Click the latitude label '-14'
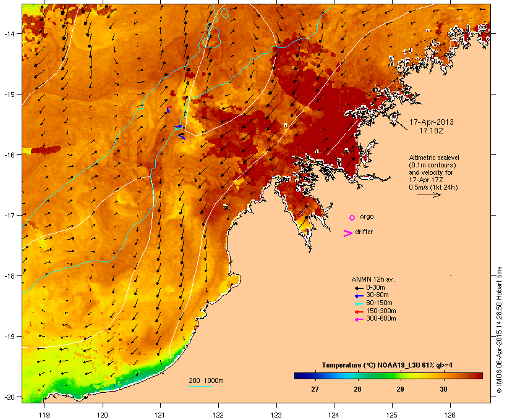Image resolution: width=507 pixels, height=420 pixels. [9, 34]
